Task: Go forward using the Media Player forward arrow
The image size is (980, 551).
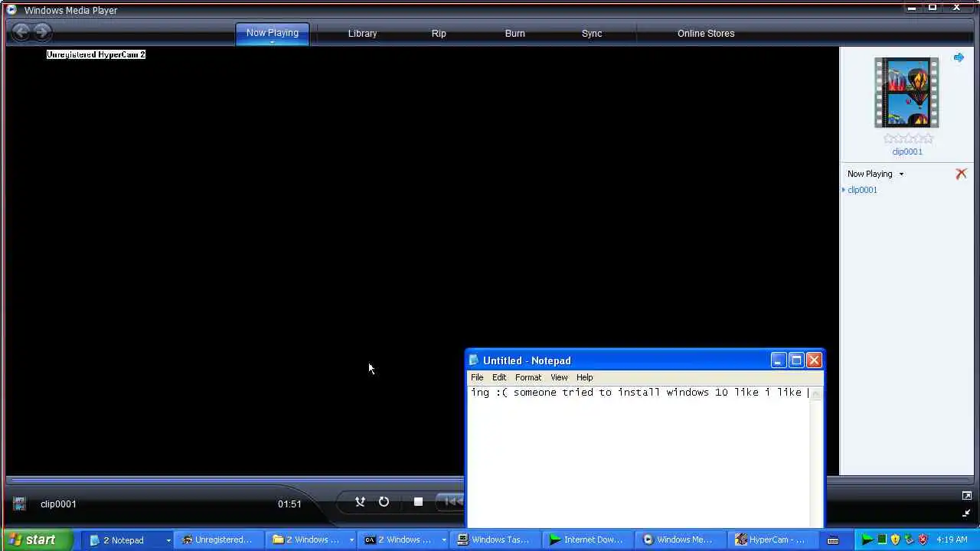Action: click(x=42, y=32)
